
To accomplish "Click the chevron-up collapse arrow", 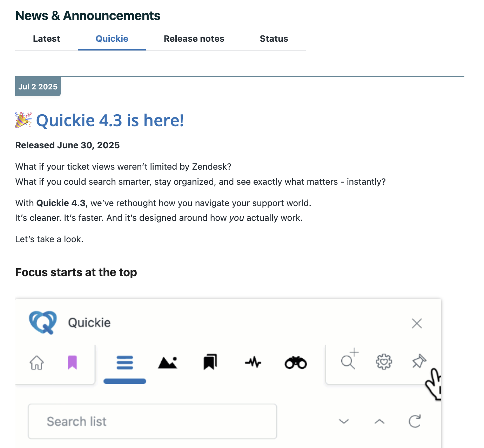I will click(x=379, y=421).
